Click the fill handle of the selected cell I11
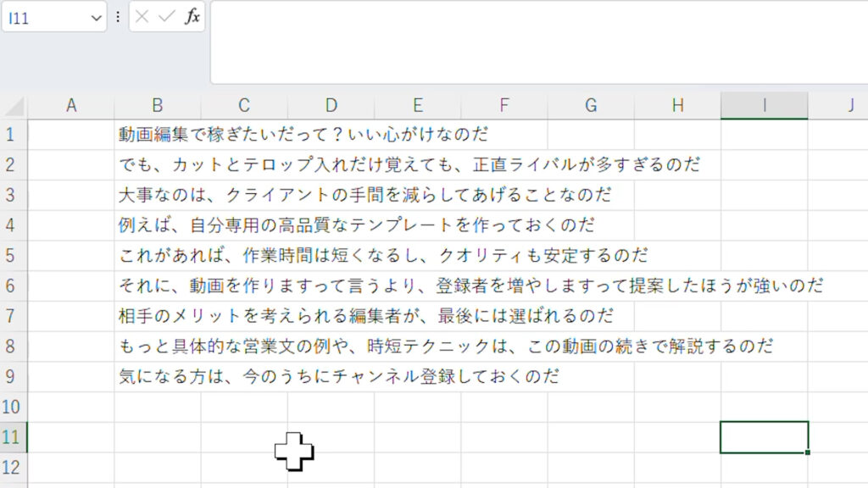 [808, 452]
